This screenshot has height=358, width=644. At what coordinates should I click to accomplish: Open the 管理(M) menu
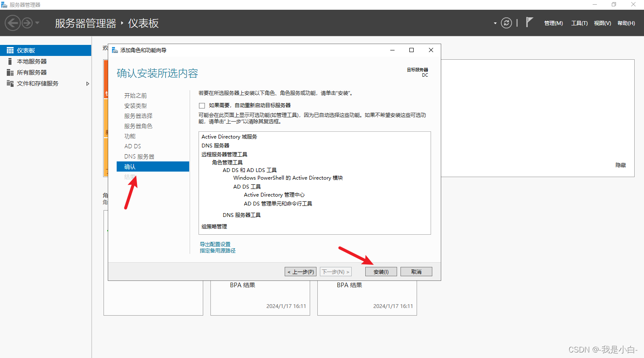553,23
